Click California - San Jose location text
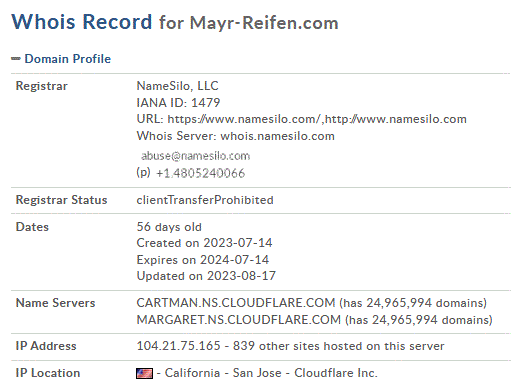512x385 pixels. coord(223,373)
